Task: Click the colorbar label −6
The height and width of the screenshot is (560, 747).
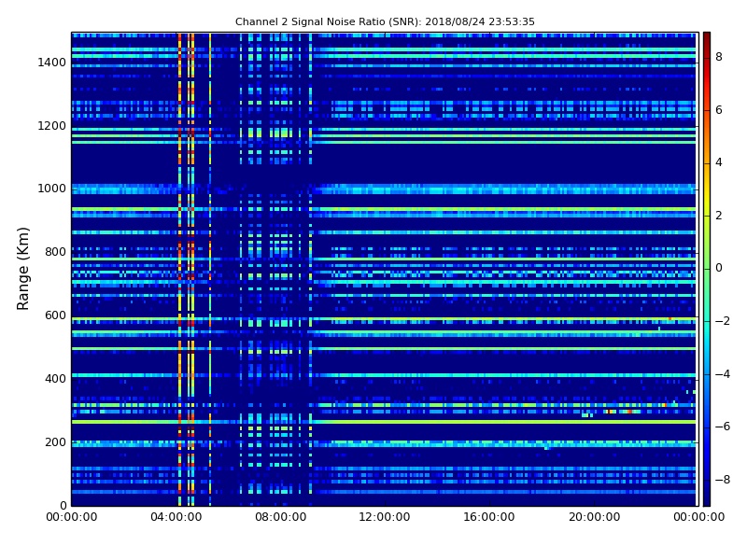Action: (723, 427)
